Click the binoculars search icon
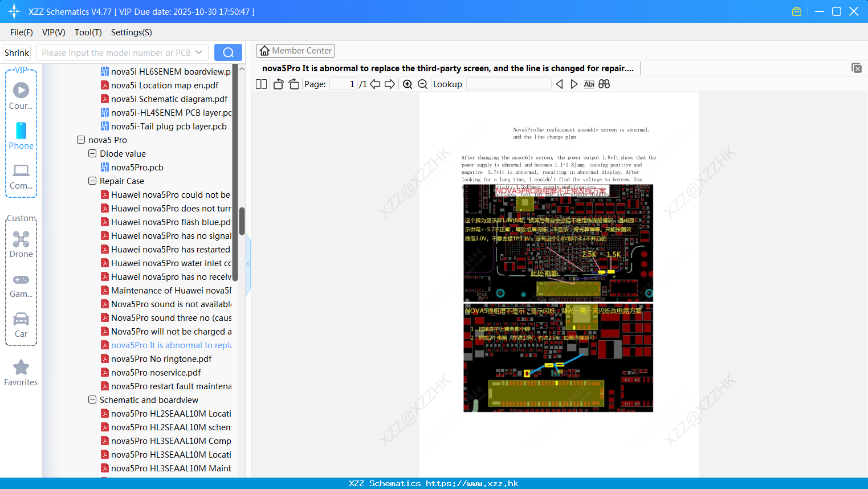The height and width of the screenshot is (489, 868). [x=604, y=84]
